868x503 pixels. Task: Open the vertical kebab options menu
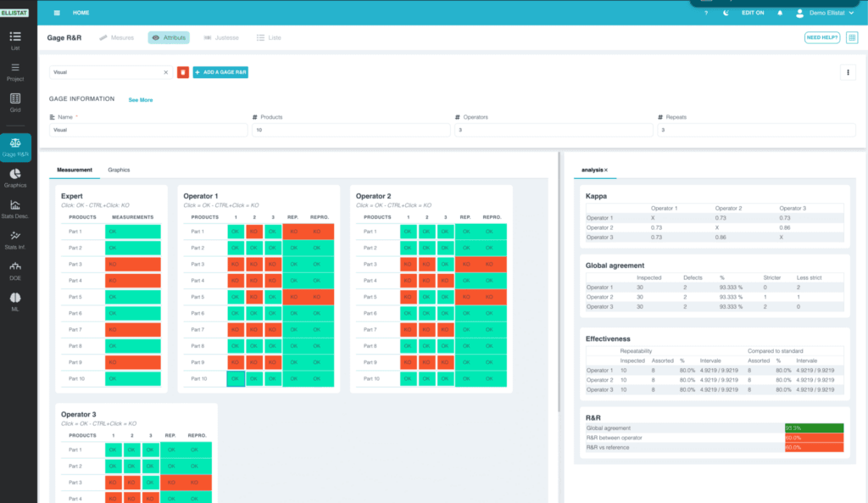click(848, 72)
